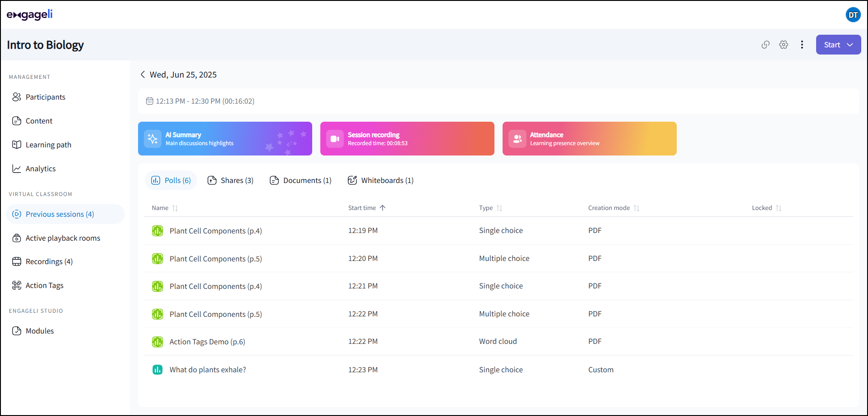Click the DT user avatar
The image size is (868, 416).
[x=853, y=15]
